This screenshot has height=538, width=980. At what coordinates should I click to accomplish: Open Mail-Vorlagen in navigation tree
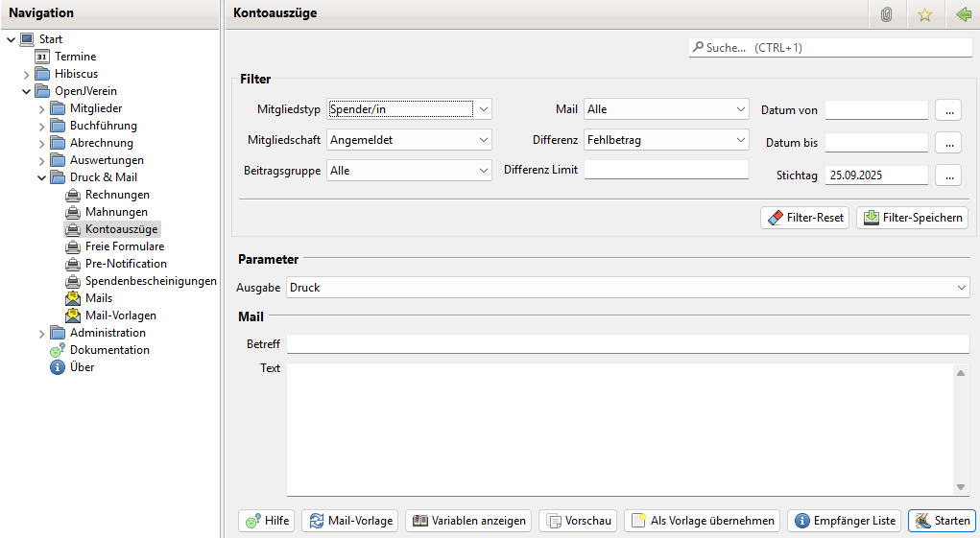click(120, 316)
